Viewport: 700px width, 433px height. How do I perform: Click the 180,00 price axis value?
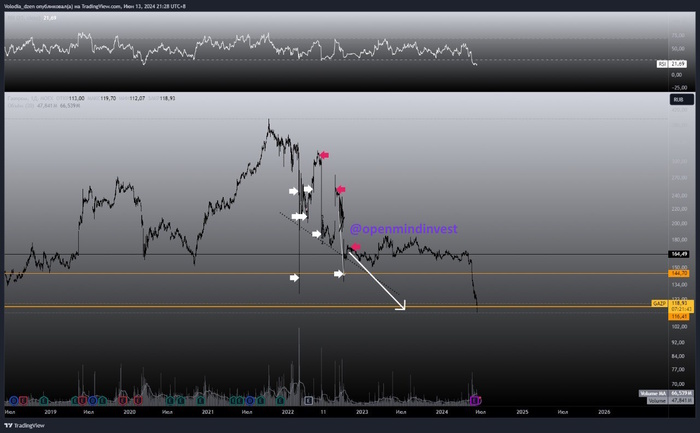(679, 240)
